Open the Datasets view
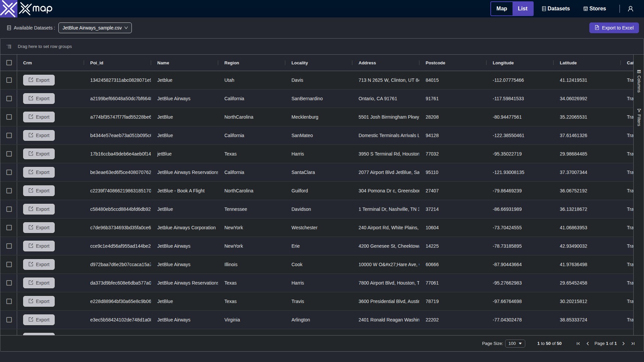This screenshot has width=644, height=362. click(x=555, y=8)
